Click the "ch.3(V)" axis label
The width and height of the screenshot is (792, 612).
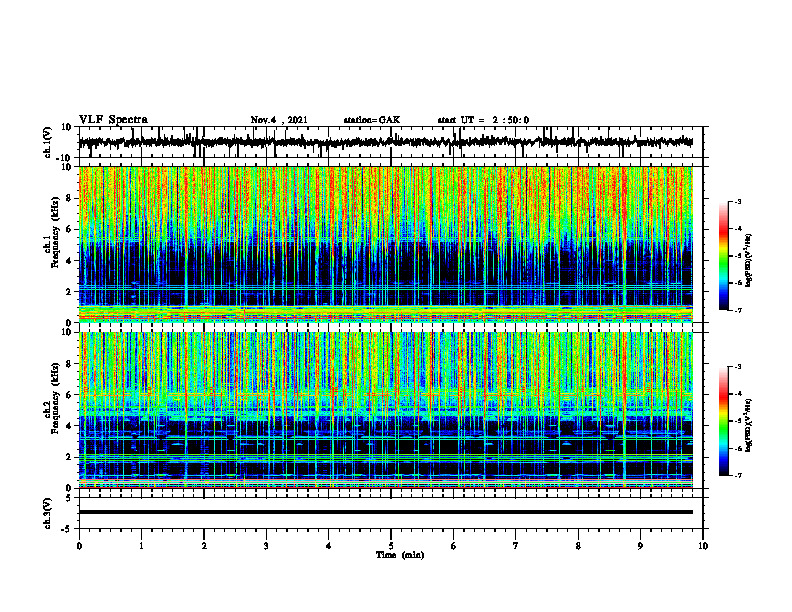coord(48,513)
